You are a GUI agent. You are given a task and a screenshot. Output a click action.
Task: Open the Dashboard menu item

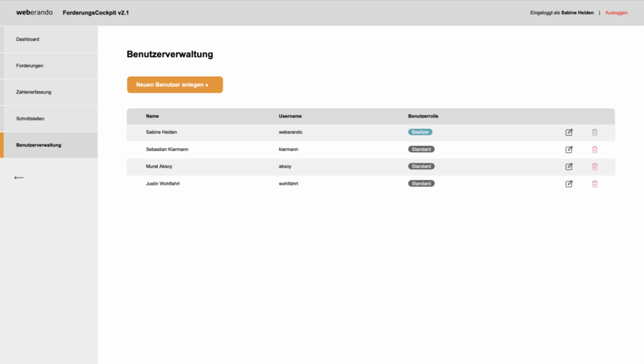(28, 40)
